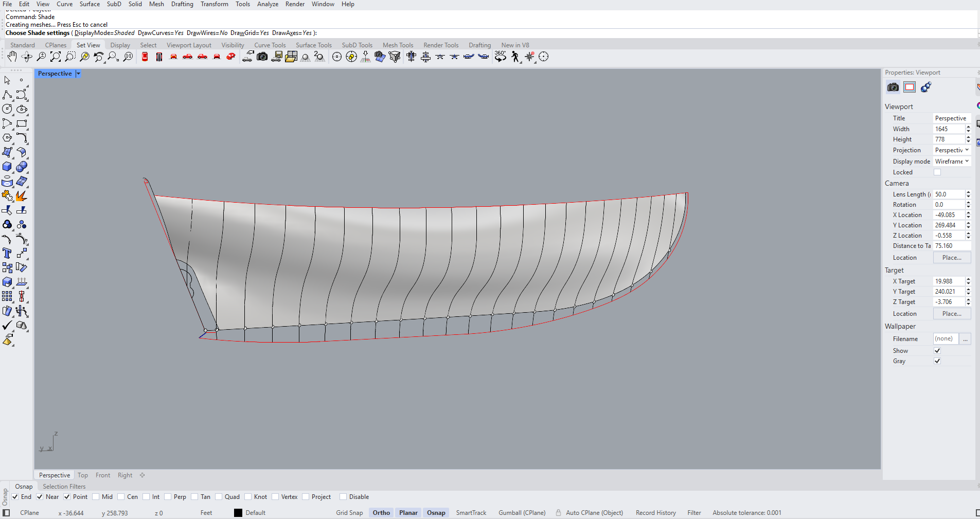980x519 pixels.
Task: Click the black Default layer color swatch
Action: click(238, 513)
